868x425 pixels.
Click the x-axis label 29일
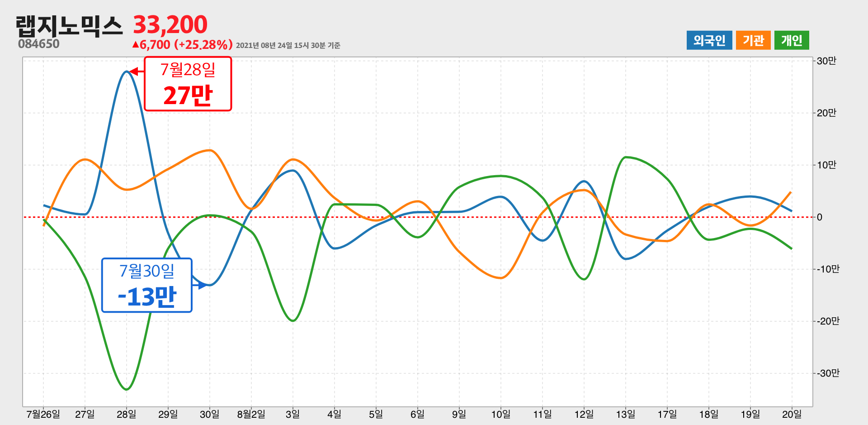coord(168,414)
